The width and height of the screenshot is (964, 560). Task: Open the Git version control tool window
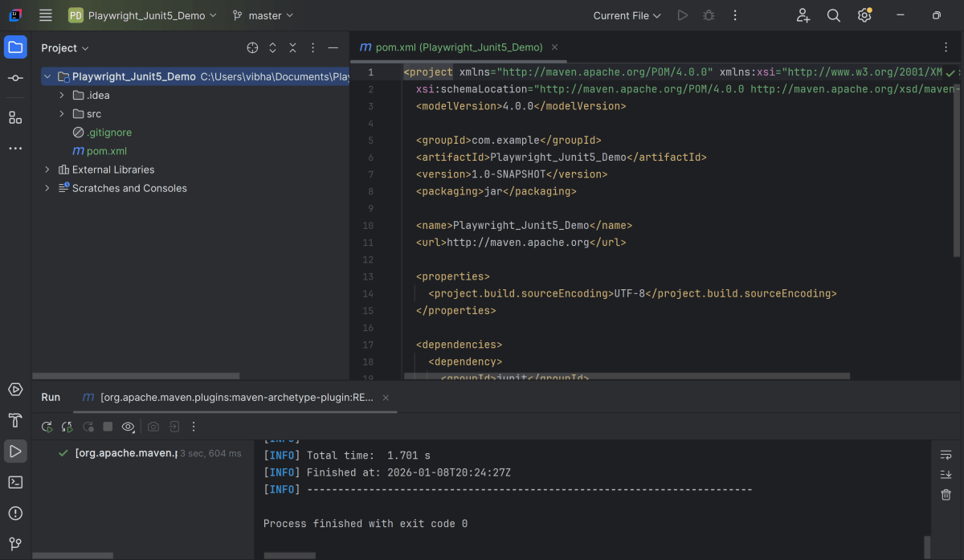coord(15,544)
